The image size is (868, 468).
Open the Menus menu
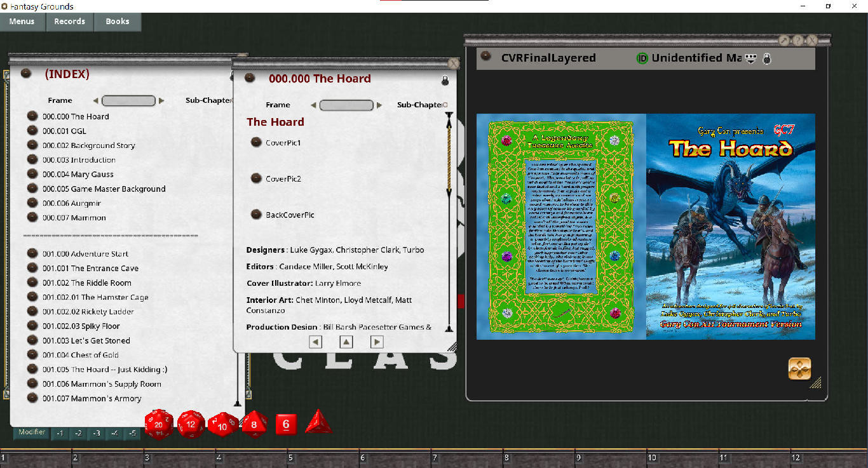pyautogui.click(x=22, y=21)
